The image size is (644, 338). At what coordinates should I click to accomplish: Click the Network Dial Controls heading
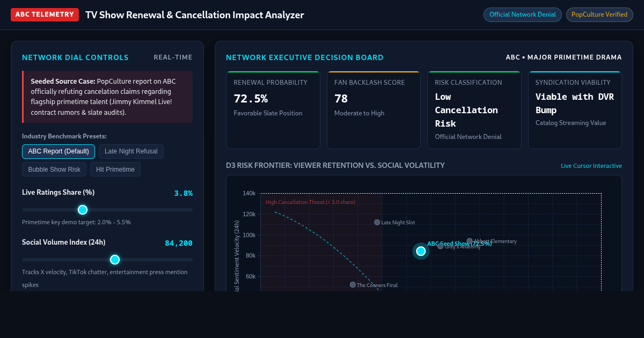point(75,57)
